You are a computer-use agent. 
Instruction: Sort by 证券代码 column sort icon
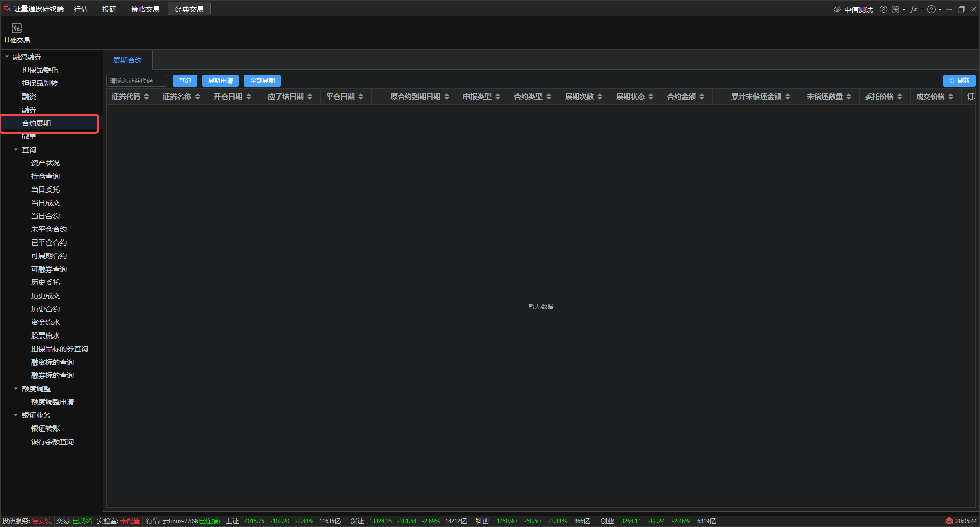(x=146, y=97)
